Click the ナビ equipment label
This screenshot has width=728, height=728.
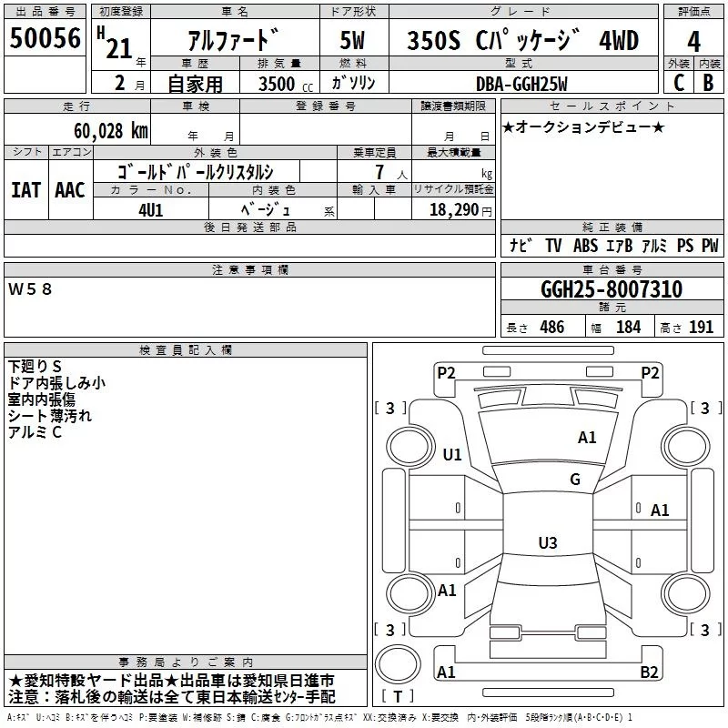click(521, 245)
